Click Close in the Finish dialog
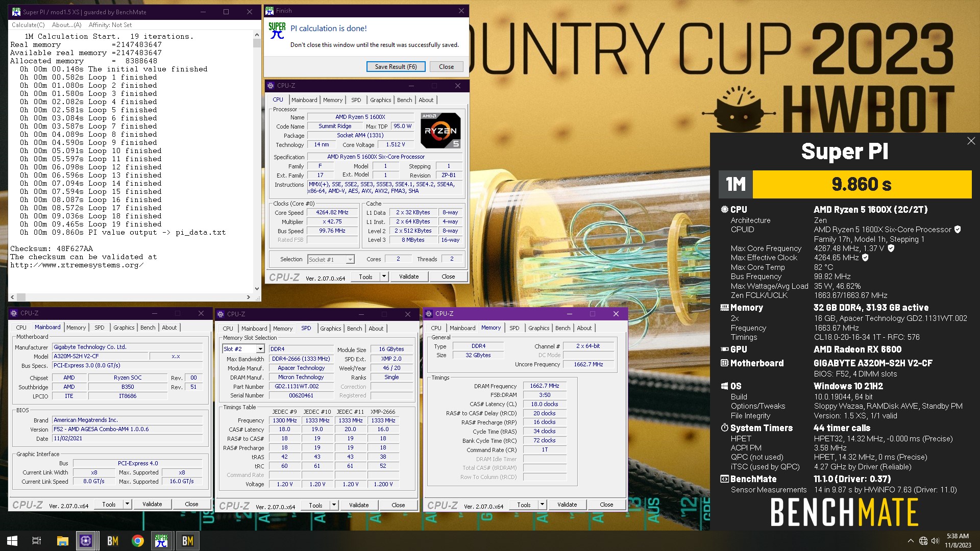Viewport: 980px width, 551px height. tap(446, 67)
